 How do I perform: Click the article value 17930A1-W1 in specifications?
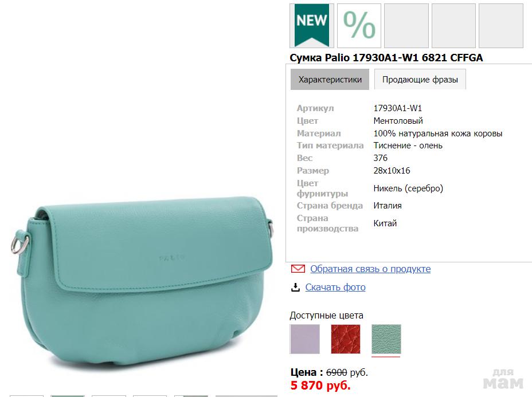tap(398, 108)
